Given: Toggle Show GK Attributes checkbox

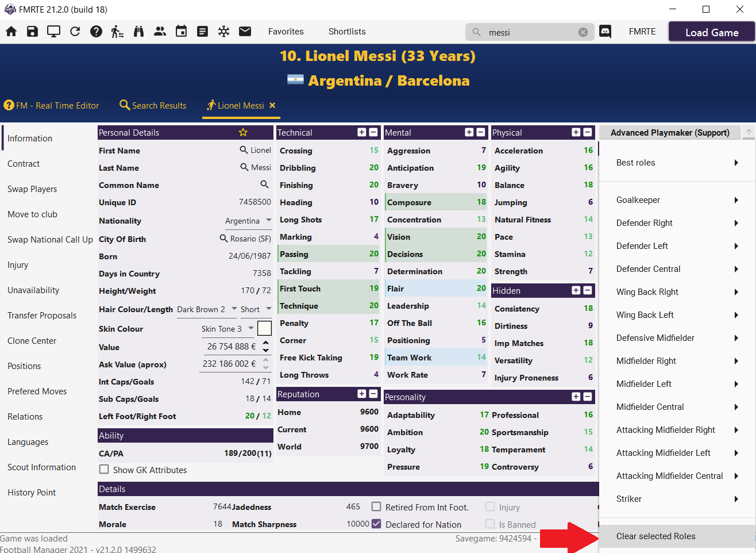Looking at the screenshot, I should click(x=104, y=470).
